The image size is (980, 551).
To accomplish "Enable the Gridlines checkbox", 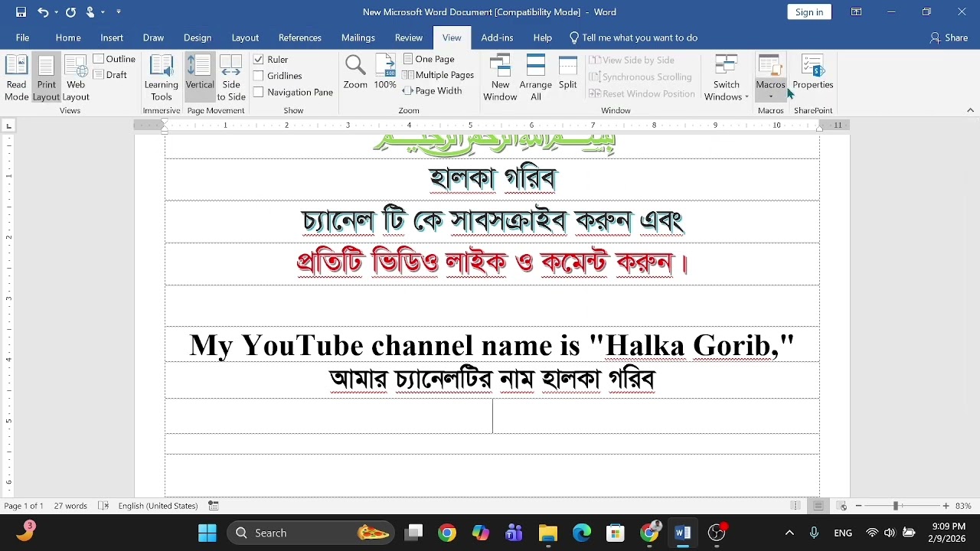I will tap(259, 76).
